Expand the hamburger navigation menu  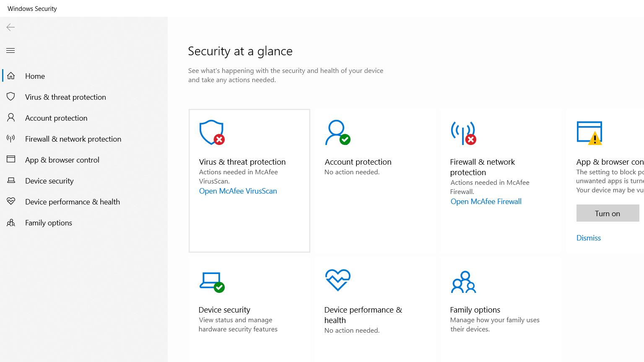click(x=10, y=51)
